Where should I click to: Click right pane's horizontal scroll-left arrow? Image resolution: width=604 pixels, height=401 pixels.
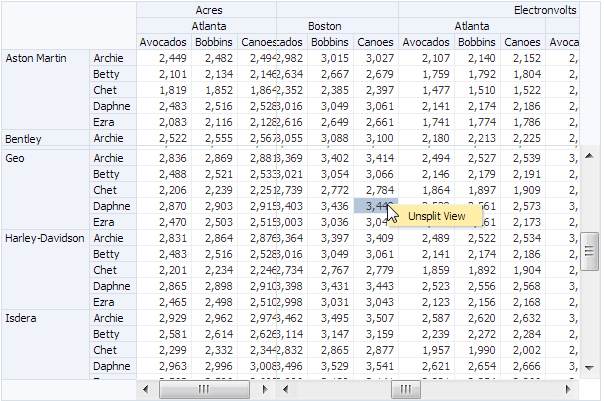pyautogui.click(x=285, y=389)
